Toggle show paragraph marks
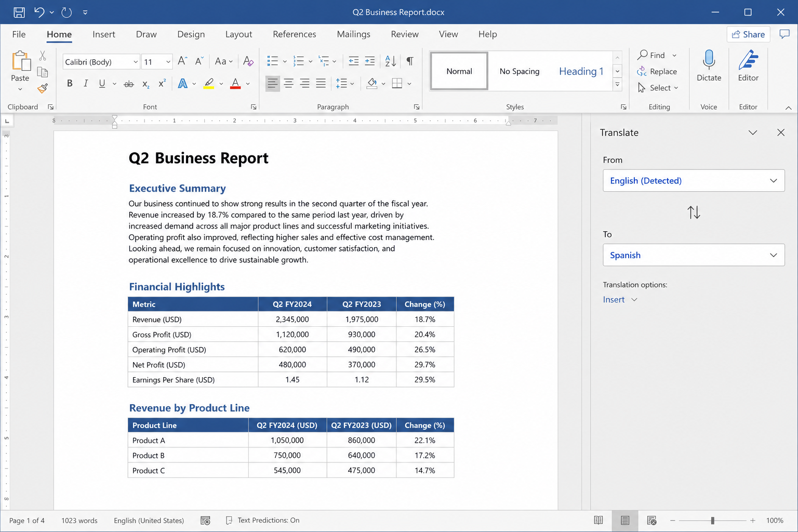 410,61
